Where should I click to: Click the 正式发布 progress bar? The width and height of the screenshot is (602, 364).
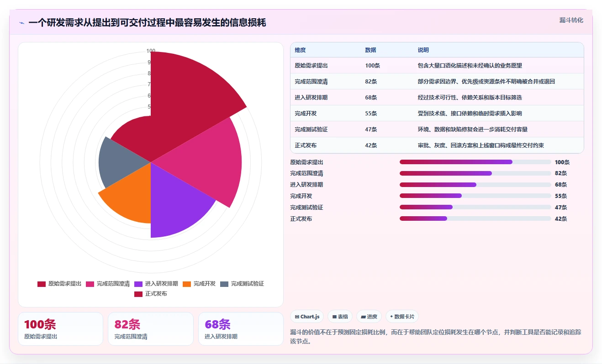pyautogui.click(x=475, y=218)
